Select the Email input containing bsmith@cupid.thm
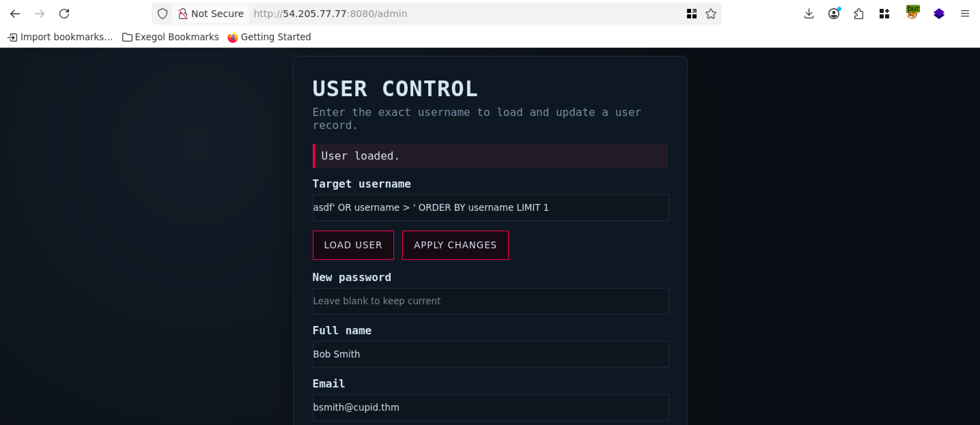 pyautogui.click(x=490, y=408)
